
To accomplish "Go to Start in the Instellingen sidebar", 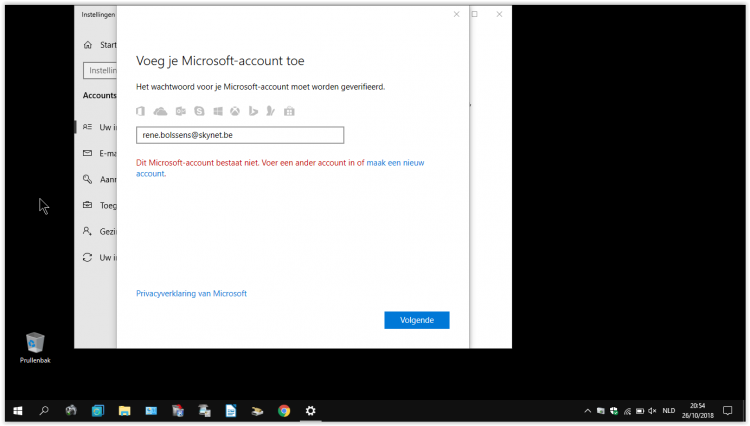I will click(x=99, y=45).
